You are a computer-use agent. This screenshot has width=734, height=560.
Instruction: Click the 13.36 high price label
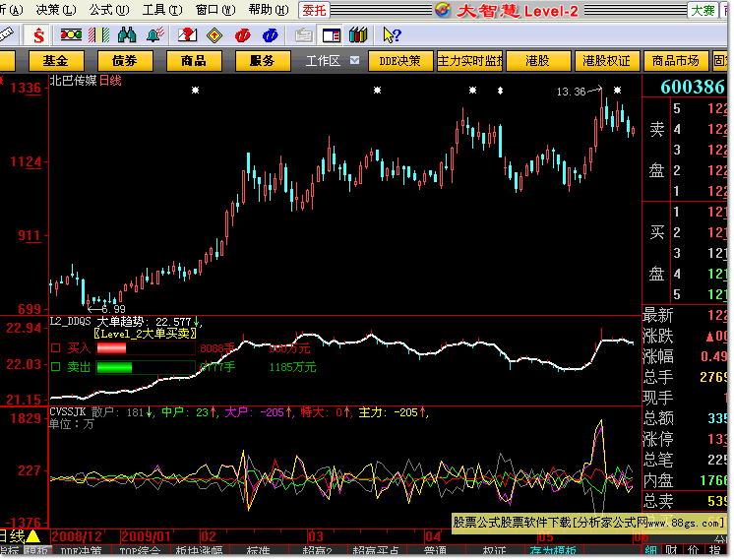[x=571, y=92]
